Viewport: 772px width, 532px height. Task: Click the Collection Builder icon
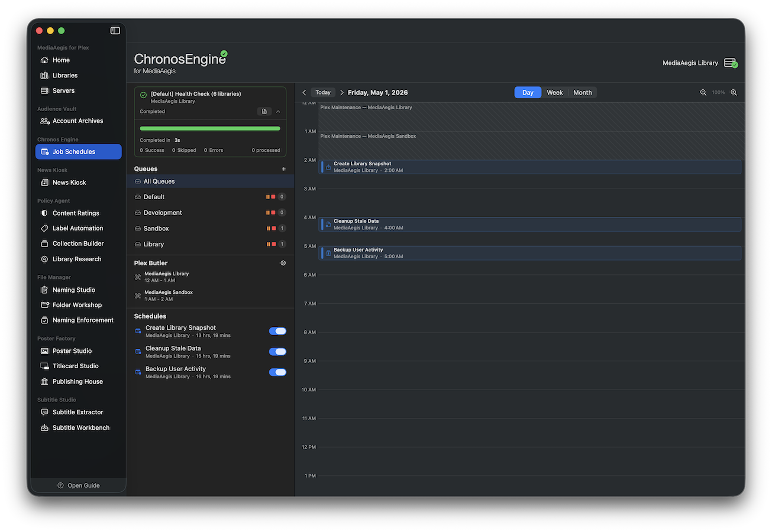tap(44, 244)
